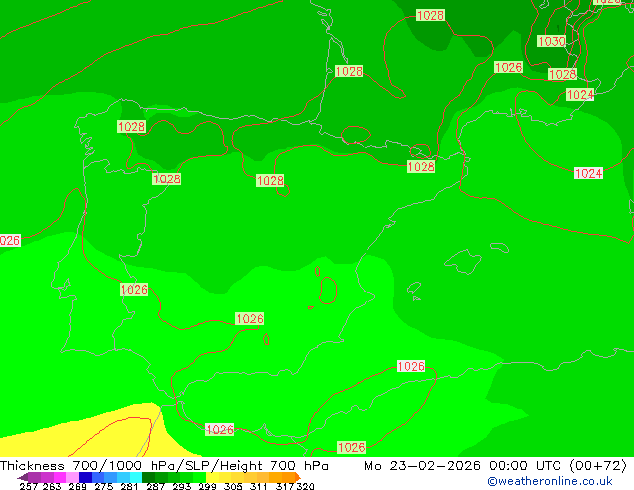Screen dimensions: 634x490
Task: Click the Mallorca island outline
Action: 463,262
